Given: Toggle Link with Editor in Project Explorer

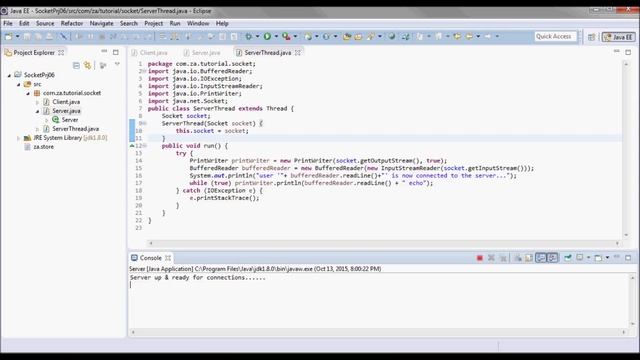Looking at the screenshot, I should tap(87, 65).
